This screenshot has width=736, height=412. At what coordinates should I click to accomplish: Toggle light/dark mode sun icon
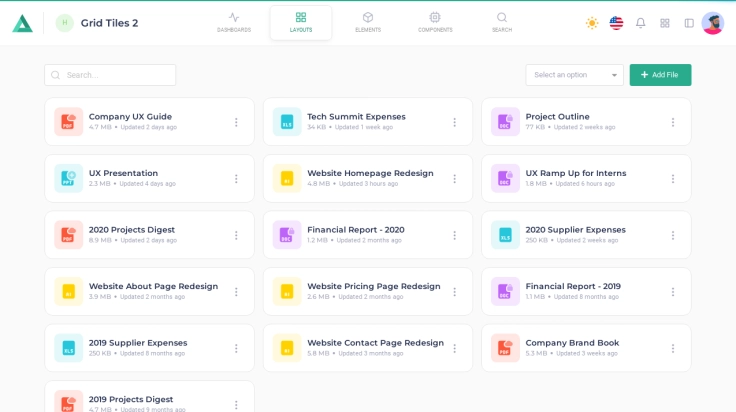(592, 23)
